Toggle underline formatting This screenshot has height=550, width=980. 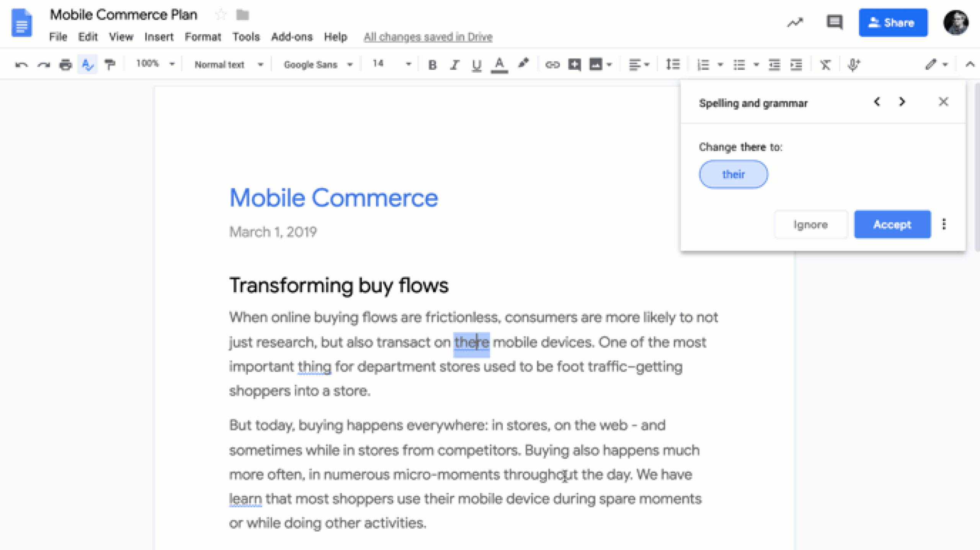pos(476,65)
